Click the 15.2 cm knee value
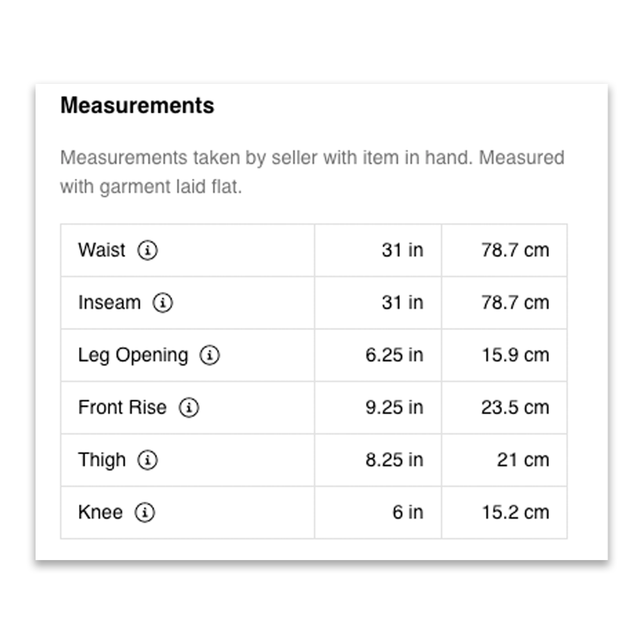Image resolution: width=644 pixels, height=644 pixels. tap(516, 512)
